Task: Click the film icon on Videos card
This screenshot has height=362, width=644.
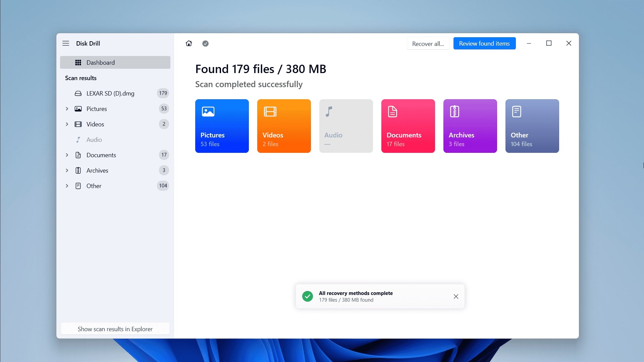Action: pos(270,111)
